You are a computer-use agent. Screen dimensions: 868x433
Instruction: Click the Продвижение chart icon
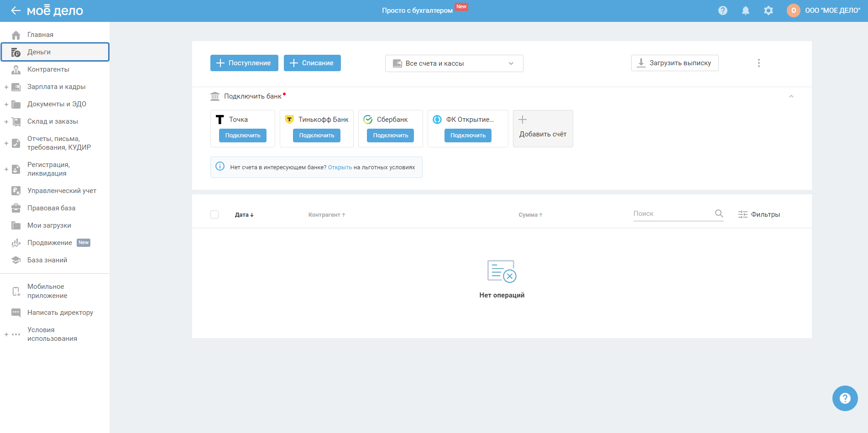(x=16, y=243)
